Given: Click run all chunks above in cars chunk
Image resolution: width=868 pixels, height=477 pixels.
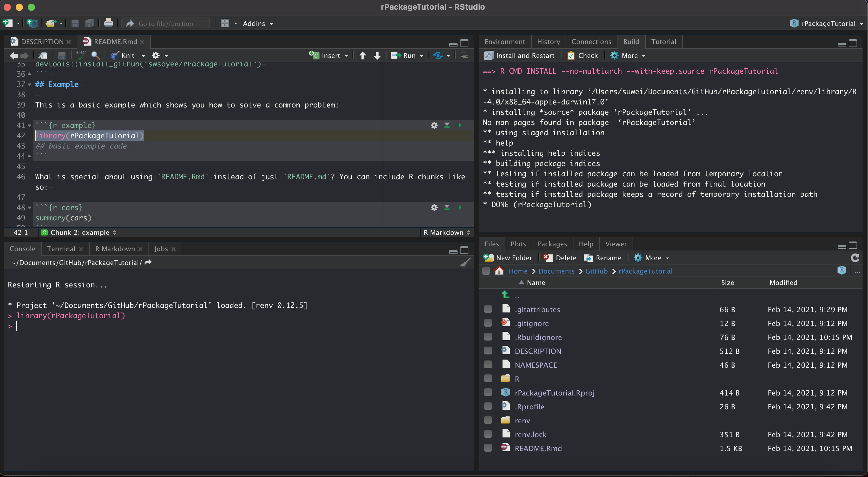Looking at the screenshot, I should 447,208.
